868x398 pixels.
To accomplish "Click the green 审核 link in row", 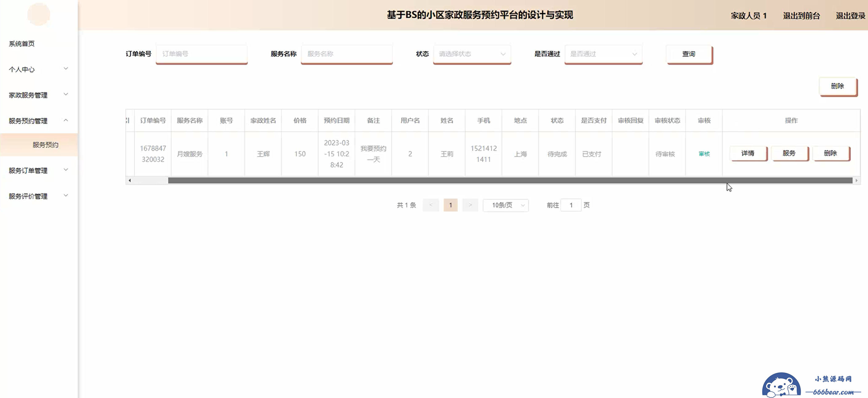I will tap(704, 154).
